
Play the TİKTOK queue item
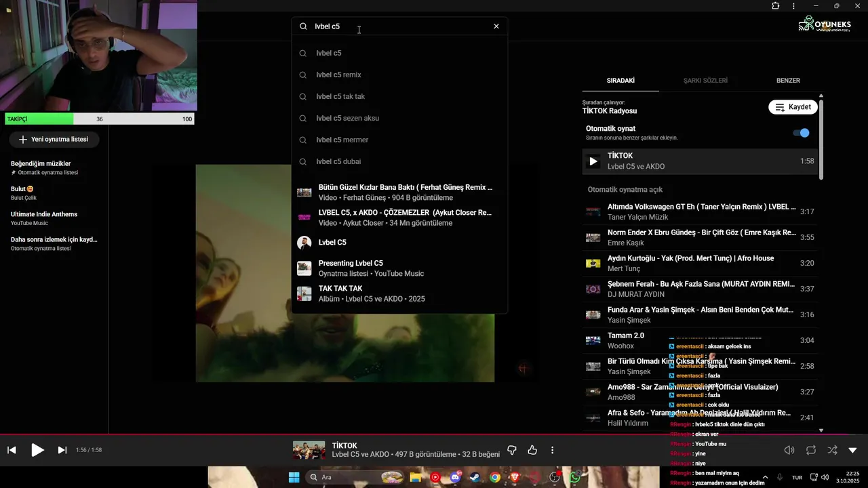point(593,161)
